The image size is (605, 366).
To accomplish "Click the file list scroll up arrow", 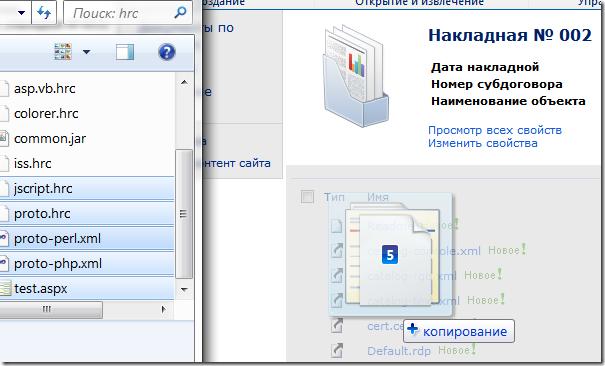I will click(184, 82).
